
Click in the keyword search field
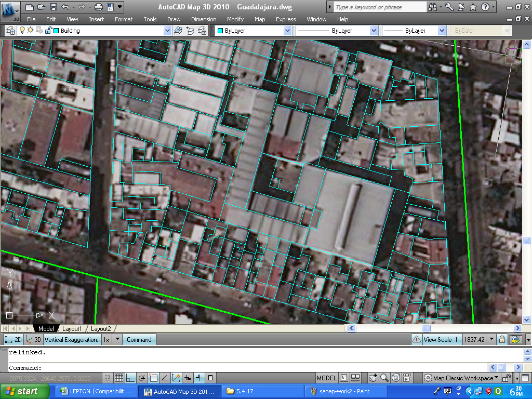click(x=379, y=7)
